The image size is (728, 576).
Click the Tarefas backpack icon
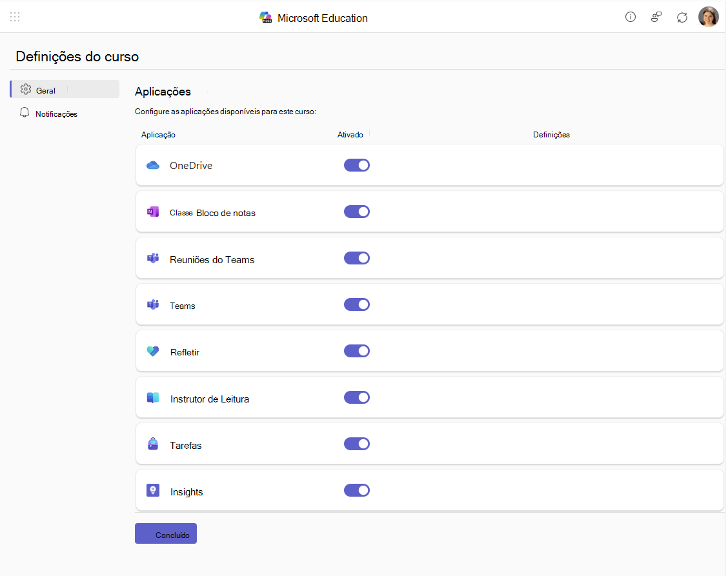point(153,444)
